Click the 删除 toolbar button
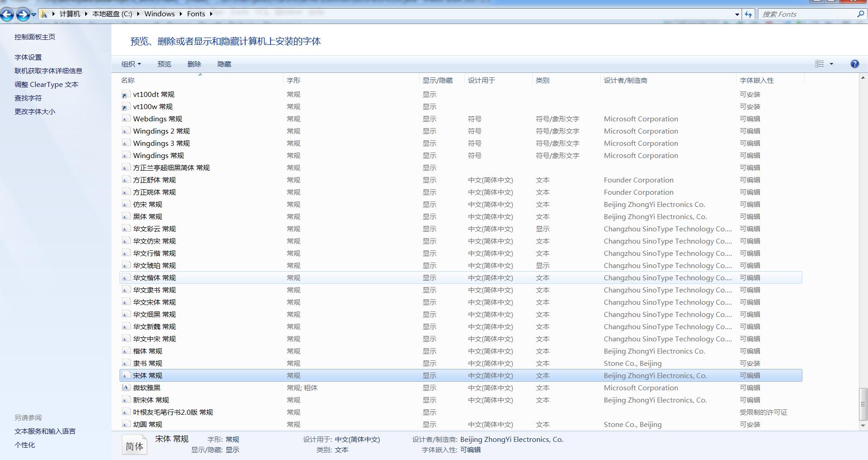This screenshot has width=868, height=460. tap(194, 64)
